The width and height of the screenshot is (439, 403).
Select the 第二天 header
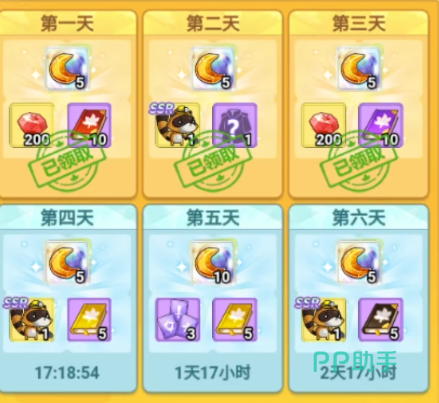[x=213, y=23]
